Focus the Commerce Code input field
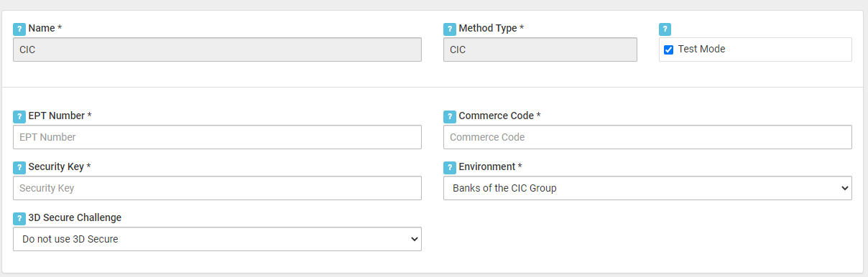Screen dimensions: 868x277 pyautogui.click(x=647, y=137)
